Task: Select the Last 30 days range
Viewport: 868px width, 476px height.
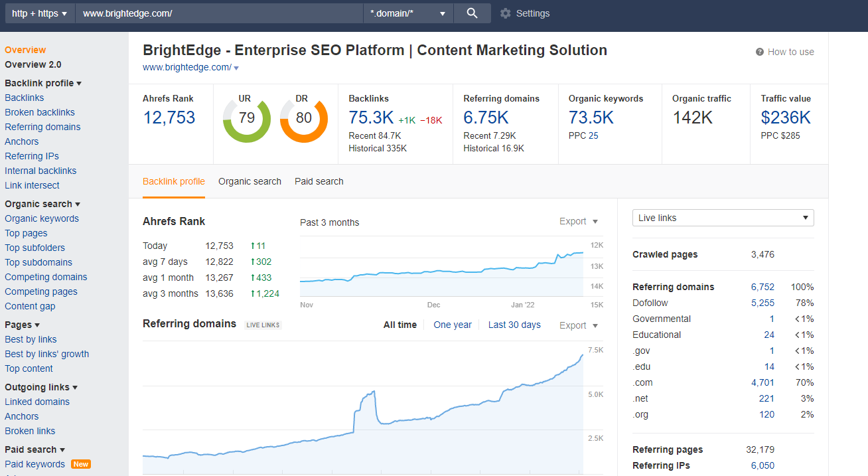Action: tap(514, 325)
